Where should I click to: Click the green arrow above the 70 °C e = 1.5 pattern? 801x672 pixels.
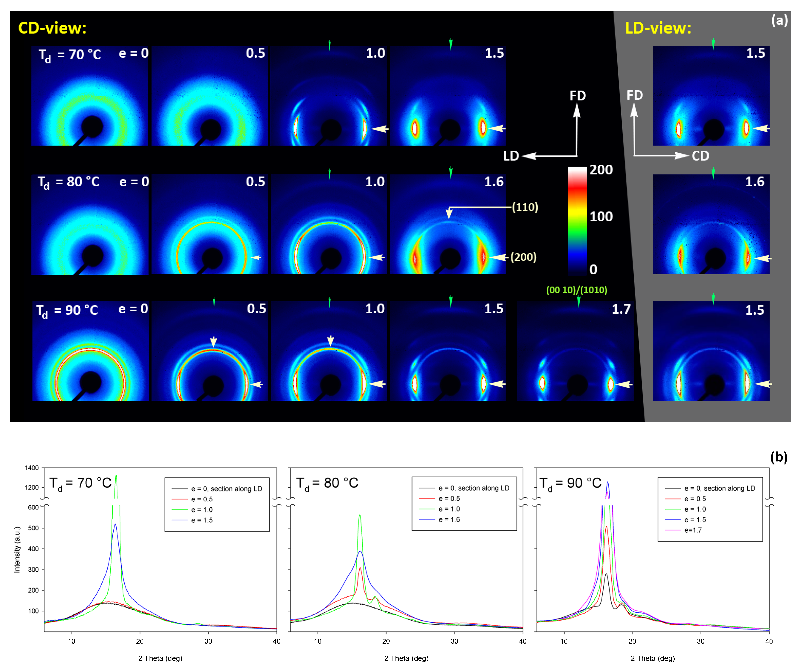(x=451, y=44)
